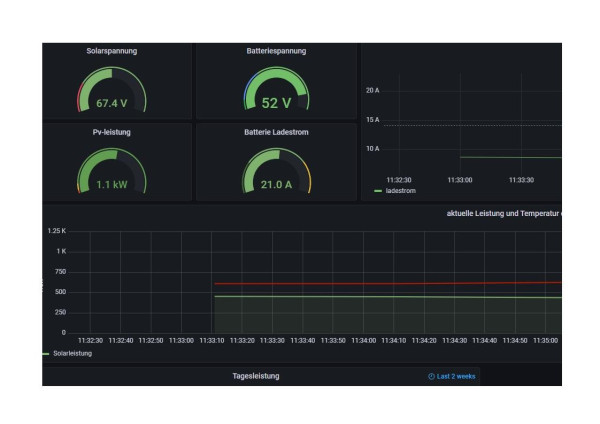Open the aktuelle Leistung und Temperatur panel menu

pos(503,213)
